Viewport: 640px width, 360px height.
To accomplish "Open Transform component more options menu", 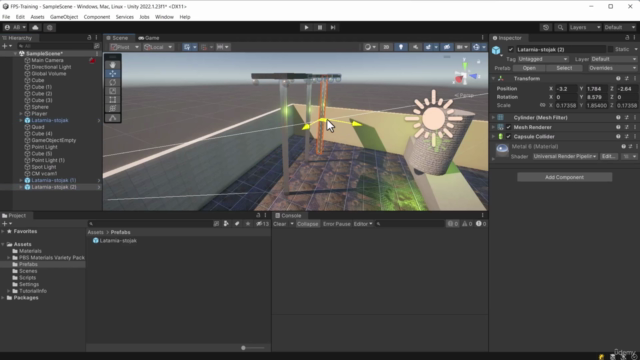I will 635,78.
